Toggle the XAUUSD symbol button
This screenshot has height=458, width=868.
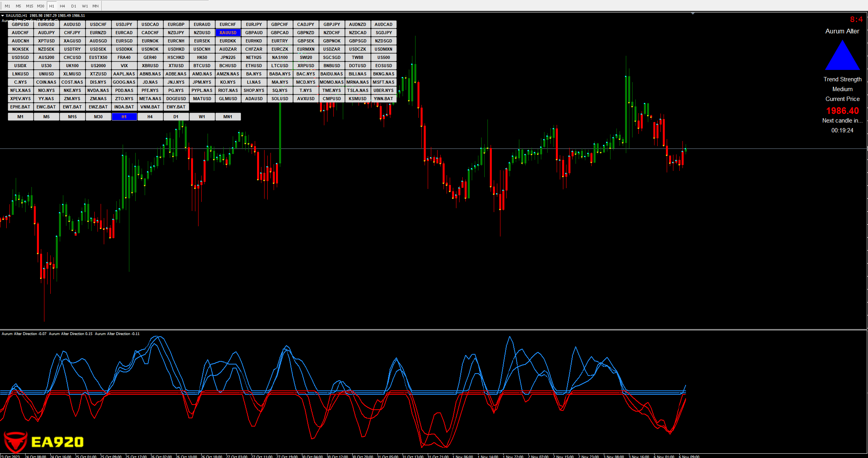point(228,33)
